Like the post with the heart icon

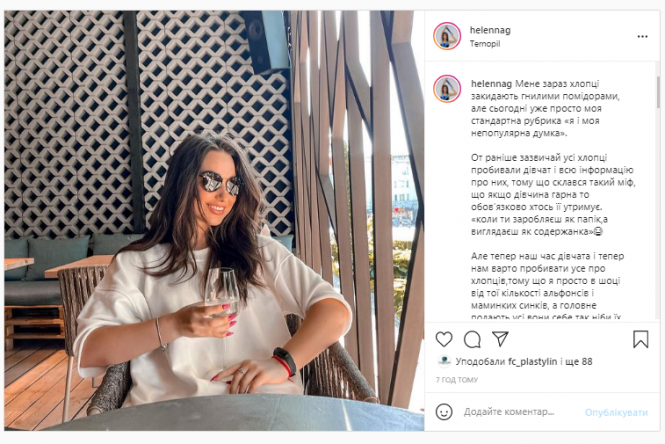444,339
